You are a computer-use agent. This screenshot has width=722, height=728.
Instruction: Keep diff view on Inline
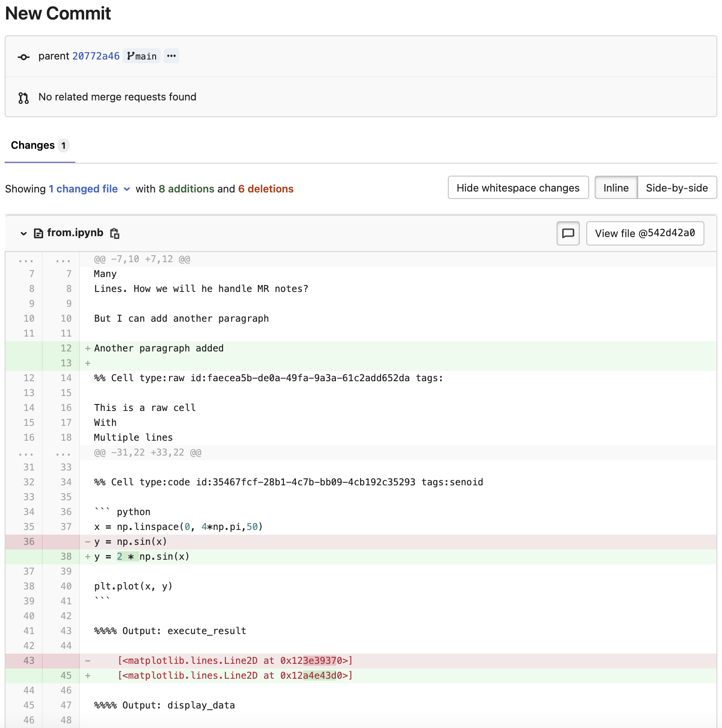615,187
